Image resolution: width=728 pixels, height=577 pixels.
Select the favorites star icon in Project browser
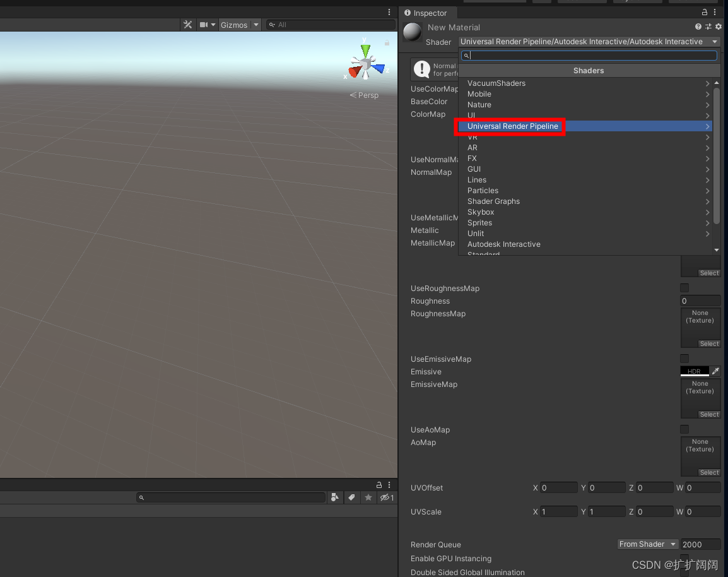tap(368, 497)
